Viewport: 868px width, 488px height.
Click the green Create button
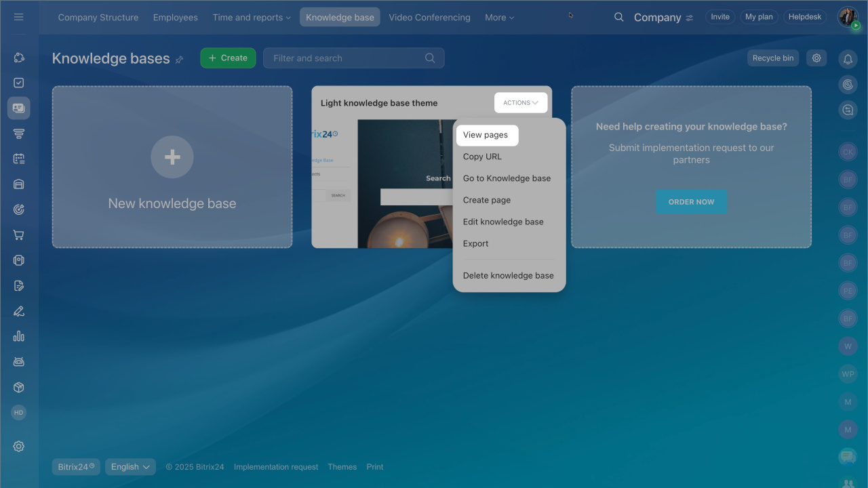[x=228, y=58]
